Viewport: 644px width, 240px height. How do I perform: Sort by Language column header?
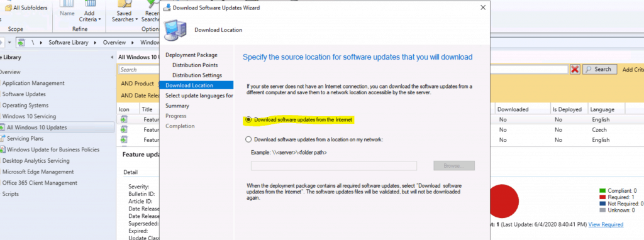(602, 109)
